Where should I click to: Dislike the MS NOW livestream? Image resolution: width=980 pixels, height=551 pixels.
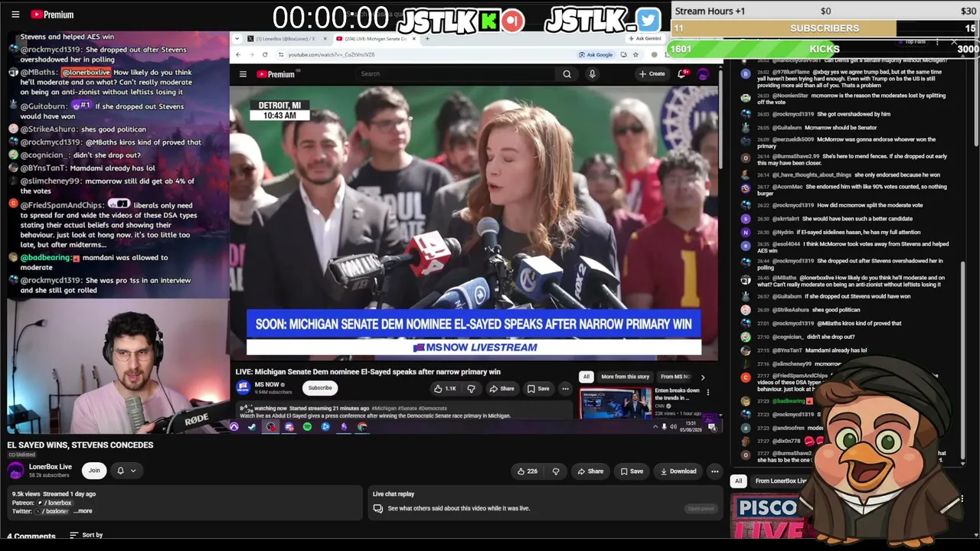pos(471,389)
